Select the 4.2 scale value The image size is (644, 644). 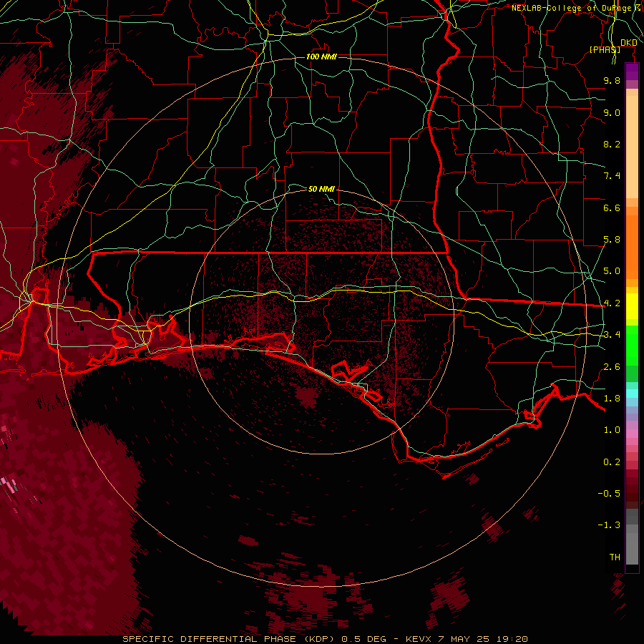(x=612, y=303)
